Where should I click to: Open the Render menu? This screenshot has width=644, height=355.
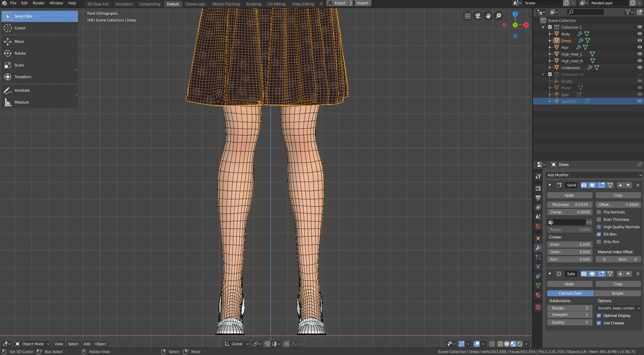click(x=39, y=3)
